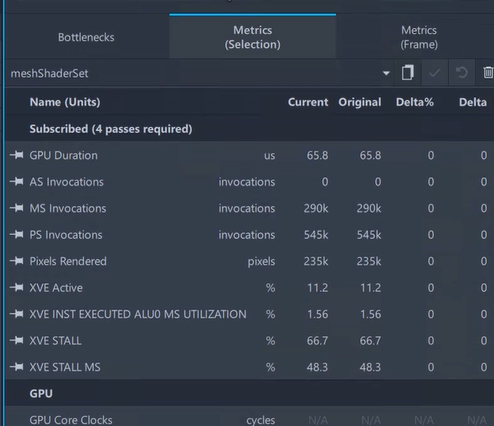The width and height of the screenshot is (494, 426).
Task: Sort by the Delta% column header
Action: point(415,102)
